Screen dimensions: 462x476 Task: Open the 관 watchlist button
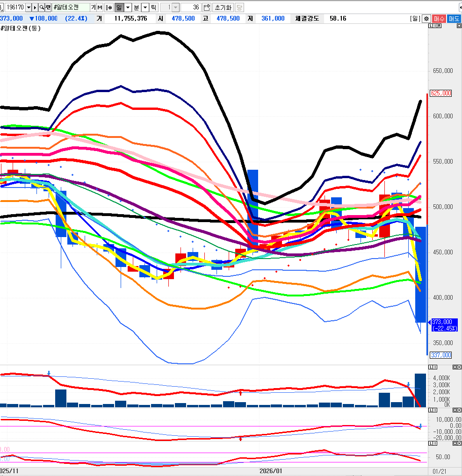[48, 7]
